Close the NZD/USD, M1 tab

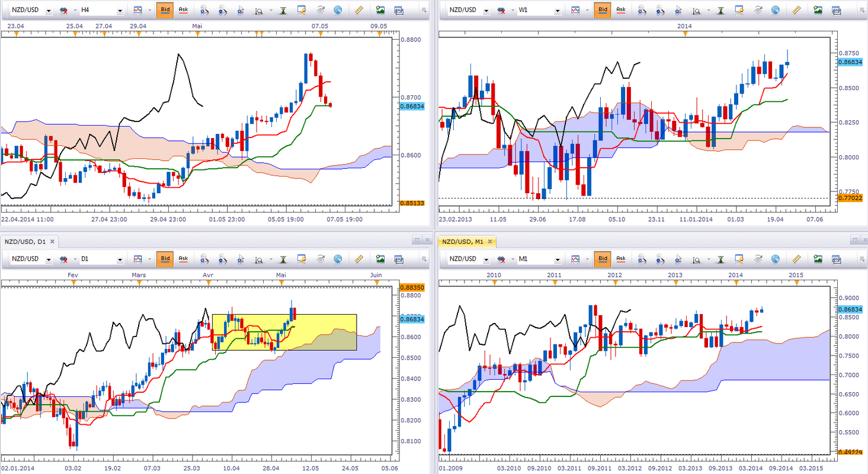(490, 241)
